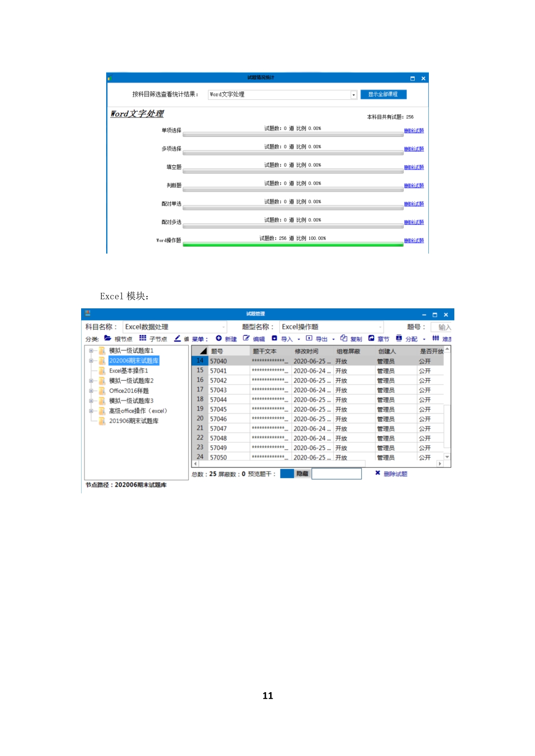
Task: Click the 删除试题 X icon
Action: tap(378, 473)
